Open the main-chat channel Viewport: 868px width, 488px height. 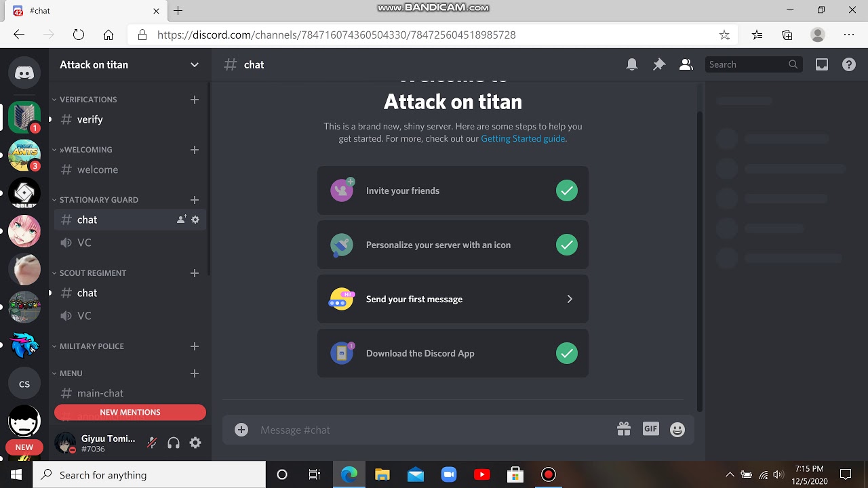130,393
